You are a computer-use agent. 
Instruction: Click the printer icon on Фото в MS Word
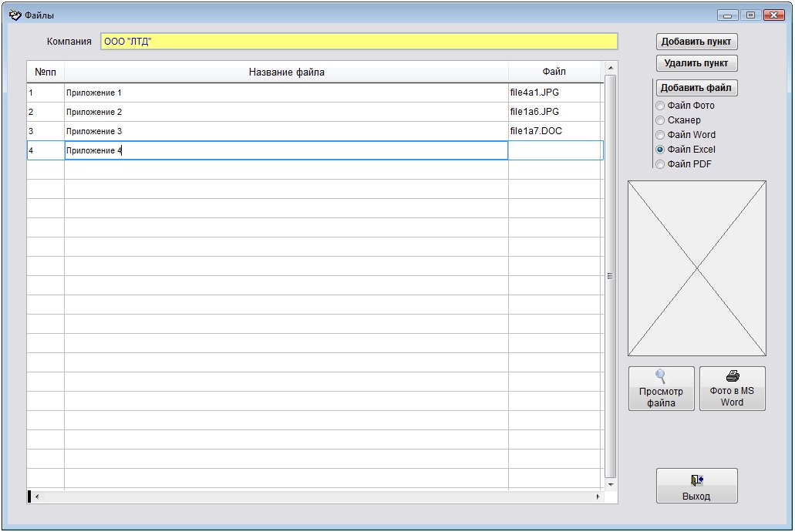733,375
